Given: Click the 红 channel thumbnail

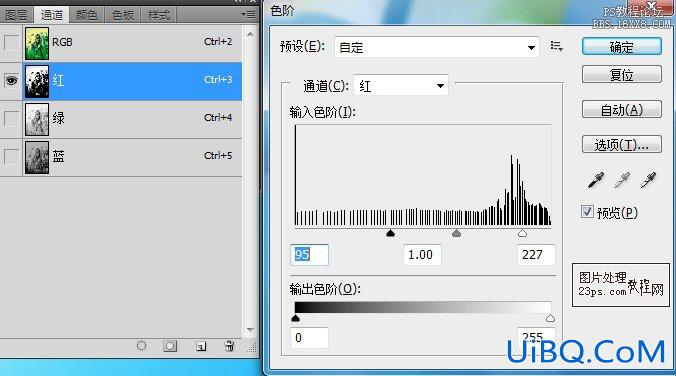Looking at the screenshot, I should tap(37, 81).
